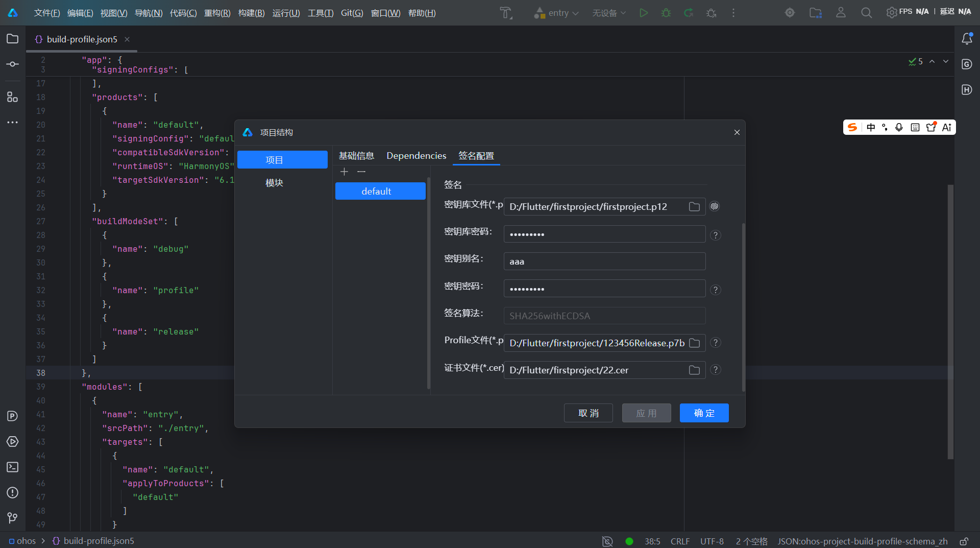980x548 pixels.
Task: Open JSON schema selector in status bar
Action: coord(863,541)
